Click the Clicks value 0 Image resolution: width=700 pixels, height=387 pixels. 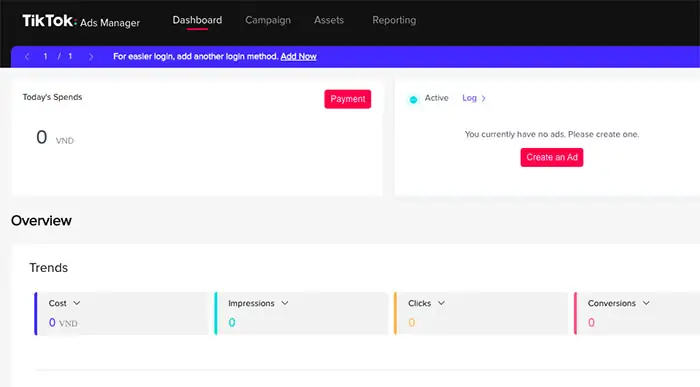click(x=411, y=322)
